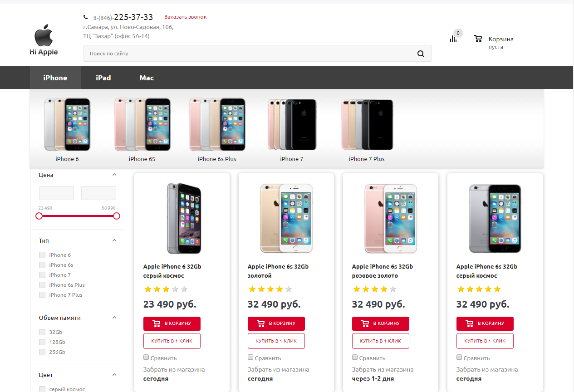Tick Сравнить for the gold iPhone 6s
This screenshot has height=392, width=574.
tap(250, 358)
